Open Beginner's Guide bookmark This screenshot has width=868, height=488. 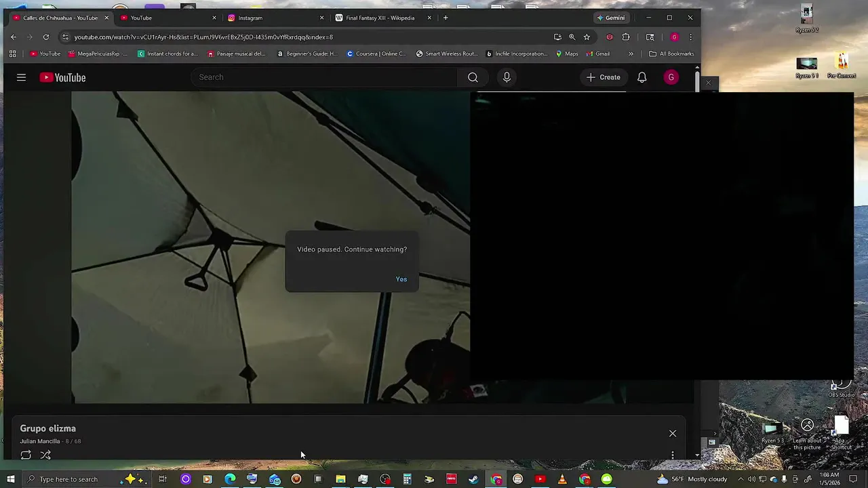(307, 54)
